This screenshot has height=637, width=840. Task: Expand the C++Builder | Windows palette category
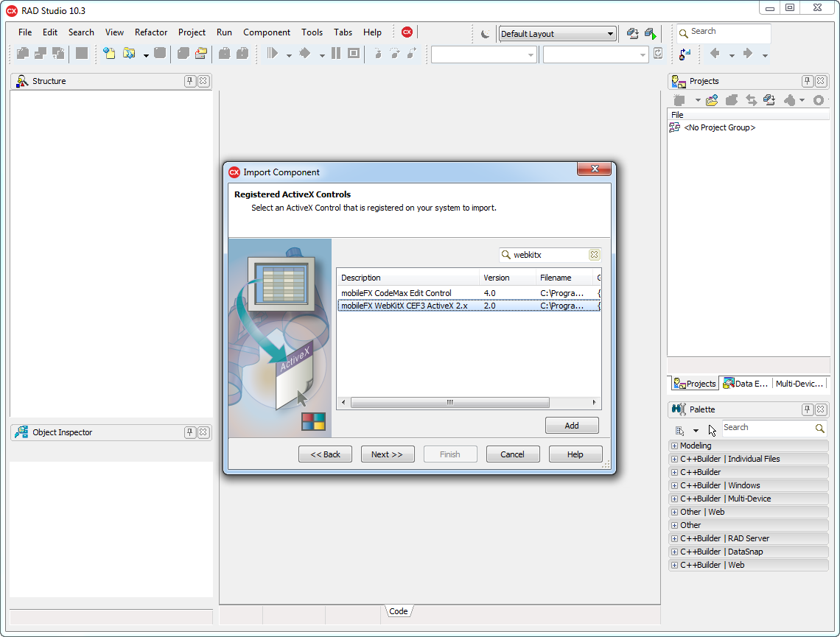pos(674,485)
